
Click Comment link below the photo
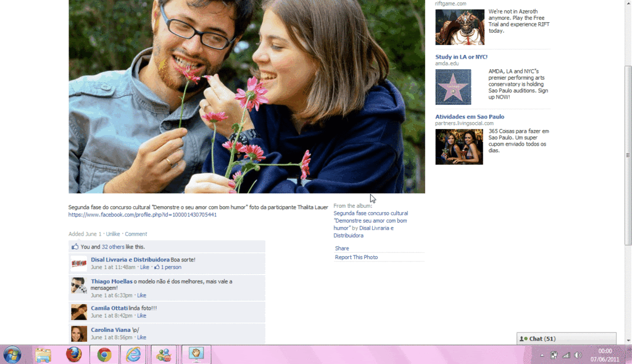click(x=136, y=234)
